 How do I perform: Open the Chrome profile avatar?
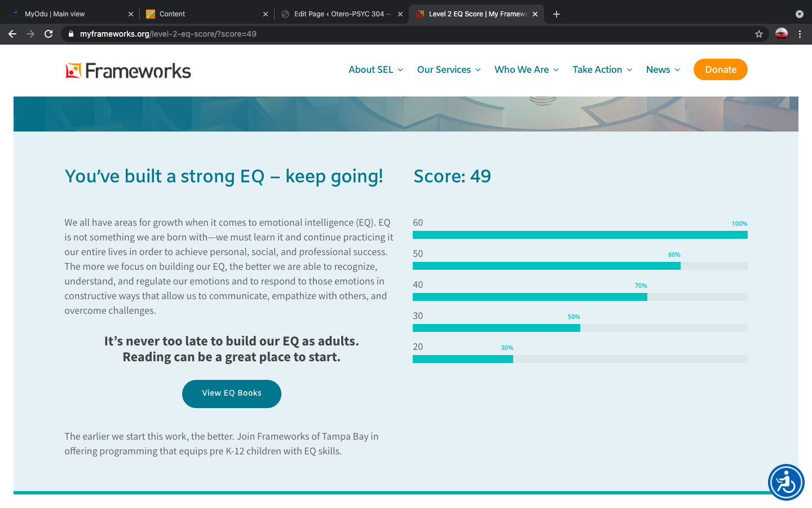[782, 34]
